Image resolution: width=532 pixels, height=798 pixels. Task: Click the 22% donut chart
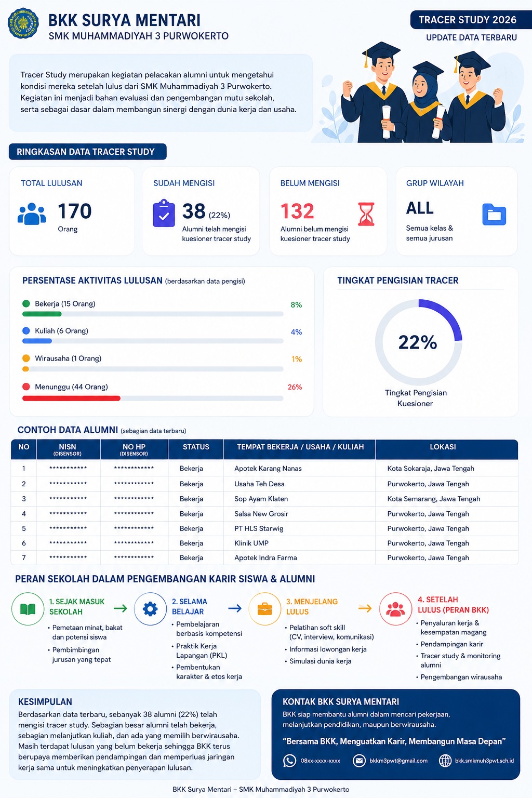click(x=418, y=342)
